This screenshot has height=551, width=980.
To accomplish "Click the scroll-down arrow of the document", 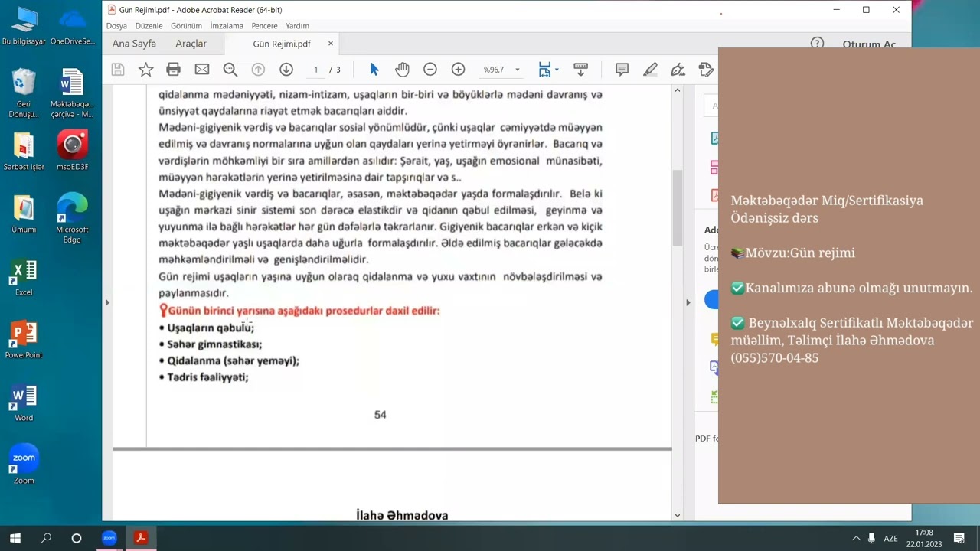I will coord(677,515).
